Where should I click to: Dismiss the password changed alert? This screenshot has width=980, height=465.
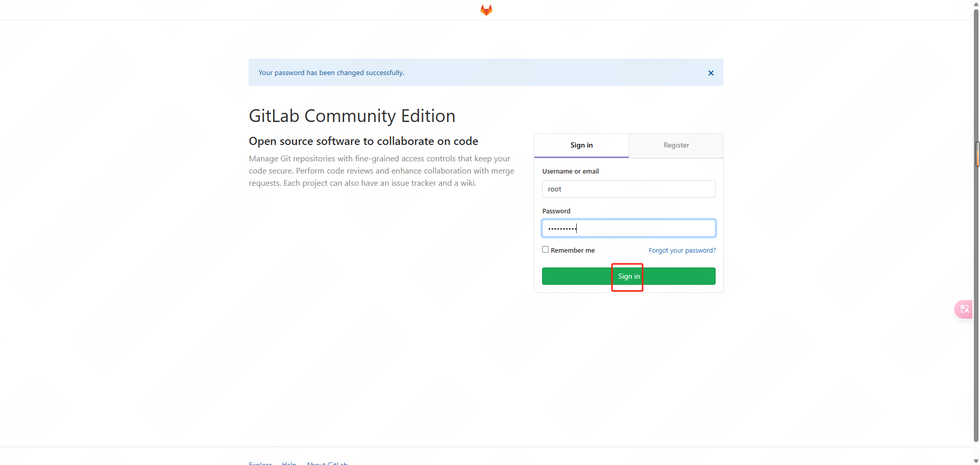pos(710,73)
